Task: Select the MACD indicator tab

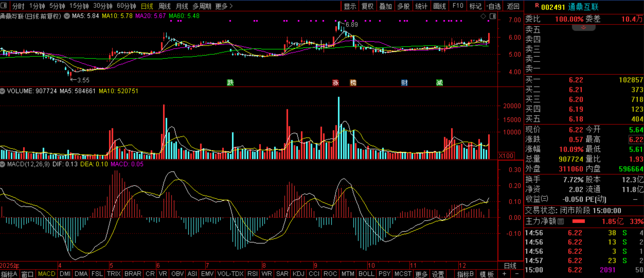Action: point(47,274)
